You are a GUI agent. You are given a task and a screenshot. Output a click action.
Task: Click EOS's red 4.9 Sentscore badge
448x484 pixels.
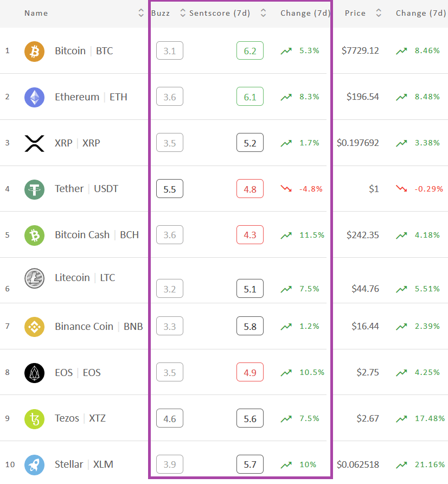250,372
